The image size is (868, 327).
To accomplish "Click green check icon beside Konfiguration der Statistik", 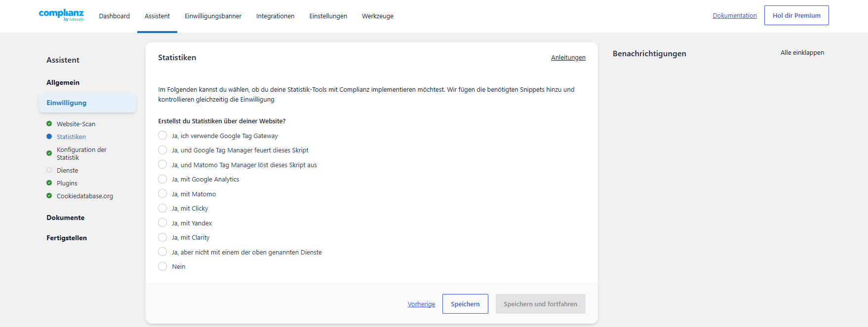I will [x=49, y=153].
